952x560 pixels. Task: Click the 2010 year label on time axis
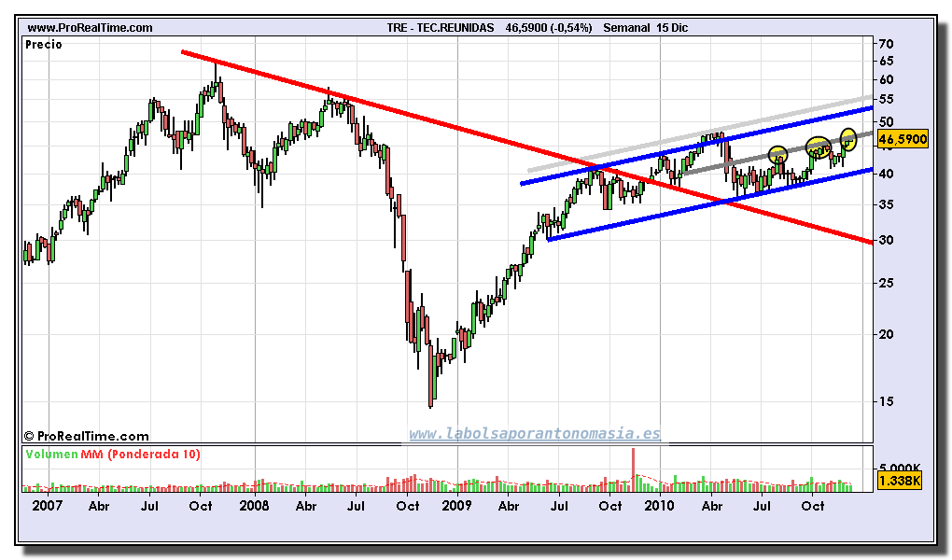659,506
